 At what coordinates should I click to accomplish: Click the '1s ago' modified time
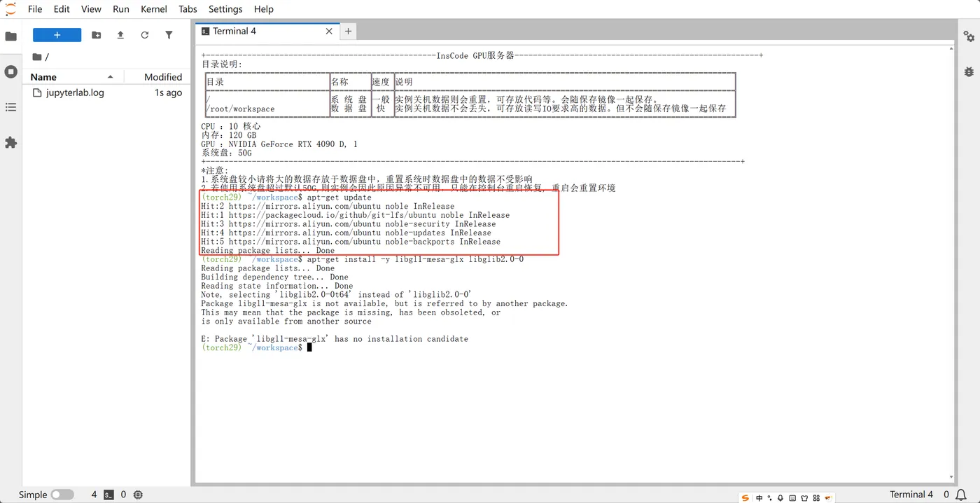click(168, 92)
